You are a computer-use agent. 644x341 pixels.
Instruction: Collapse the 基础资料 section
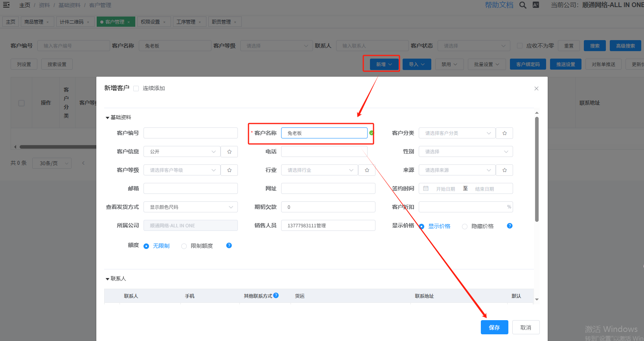pos(107,118)
